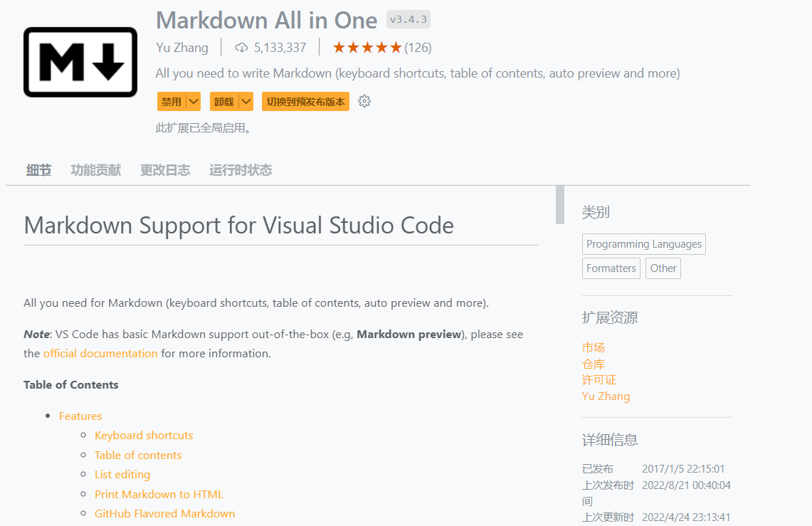The height and width of the screenshot is (526, 812).
Task: Click the Markdown All in One extension logo
Action: [80, 62]
